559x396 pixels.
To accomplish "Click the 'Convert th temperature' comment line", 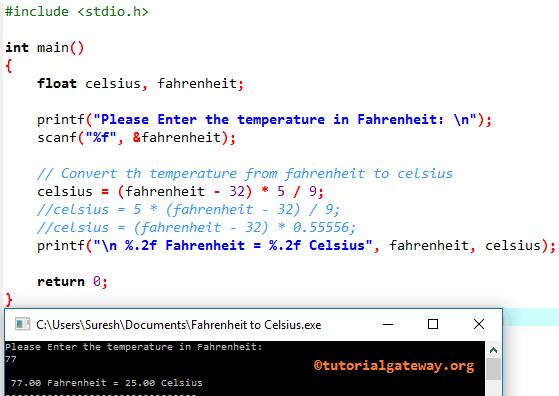I will click(x=245, y=174).
